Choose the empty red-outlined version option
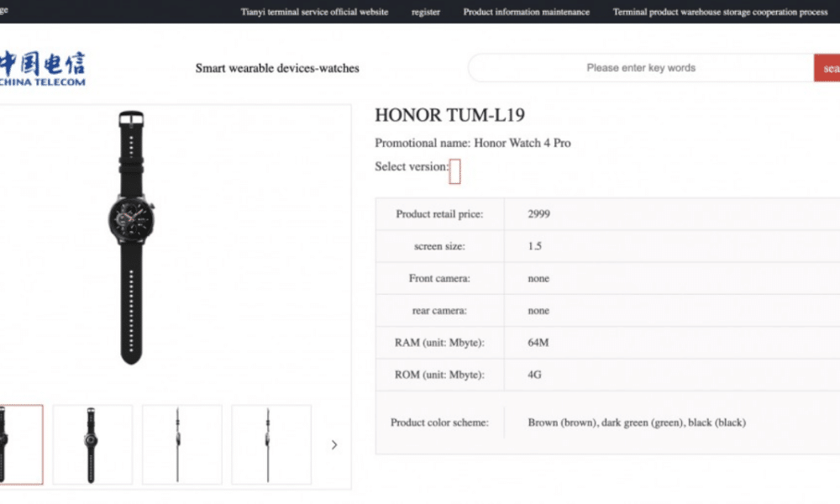 454,171
